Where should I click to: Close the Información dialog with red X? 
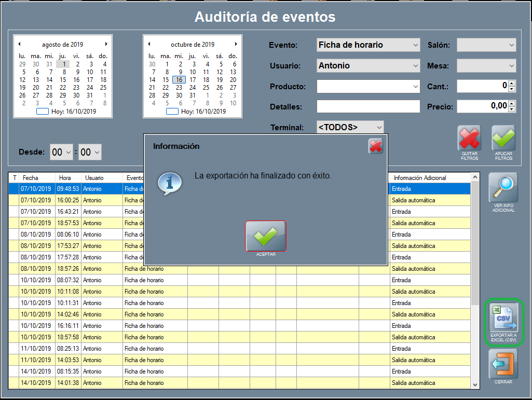coord(376,146)
